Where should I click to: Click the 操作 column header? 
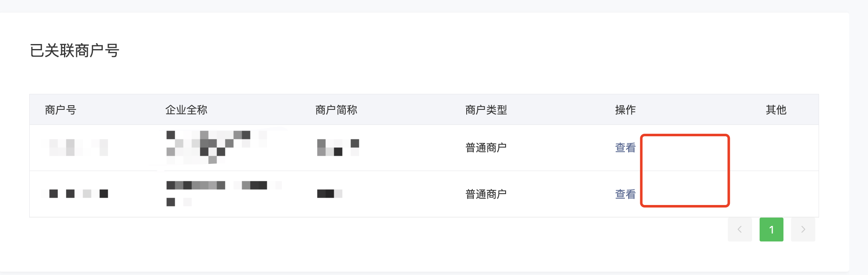pos(625,110)
